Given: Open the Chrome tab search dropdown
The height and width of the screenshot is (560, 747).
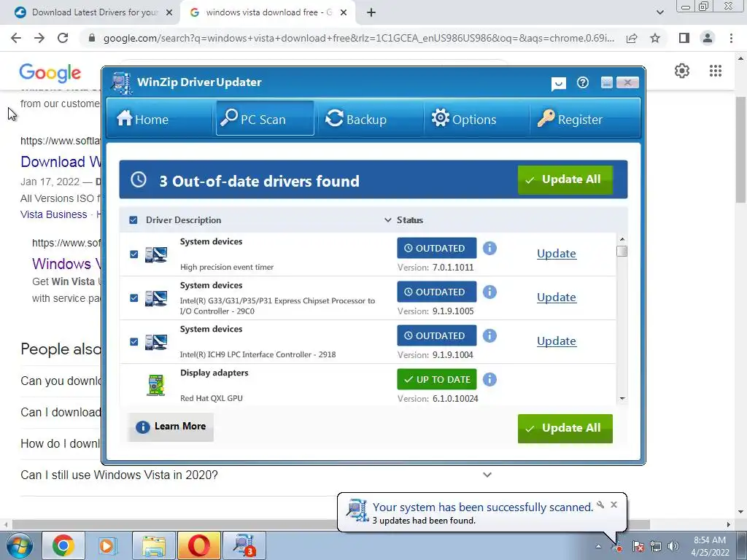Looking at the screenshot, I should (659, 13).
